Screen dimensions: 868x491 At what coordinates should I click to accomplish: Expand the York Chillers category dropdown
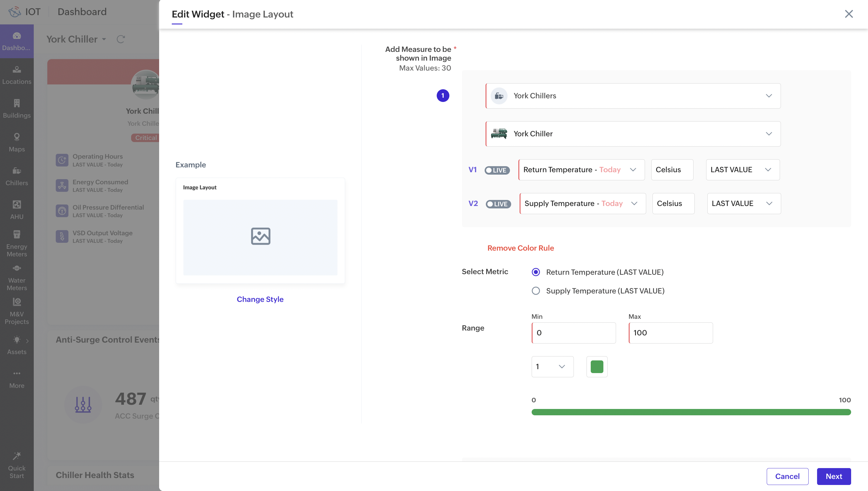pos(633,96)
